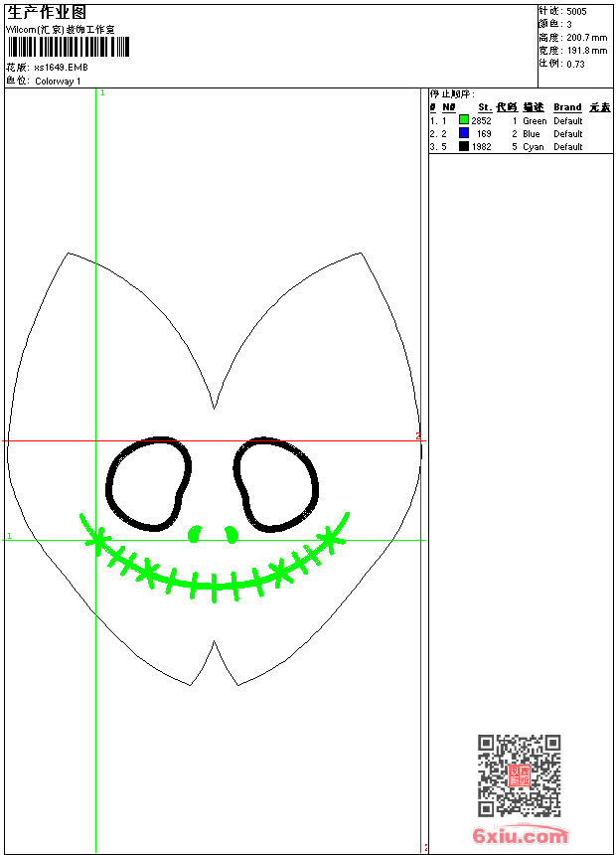616x855 pixels.
Task: Click the black color swatch in row 3
Action: (463, 146)
